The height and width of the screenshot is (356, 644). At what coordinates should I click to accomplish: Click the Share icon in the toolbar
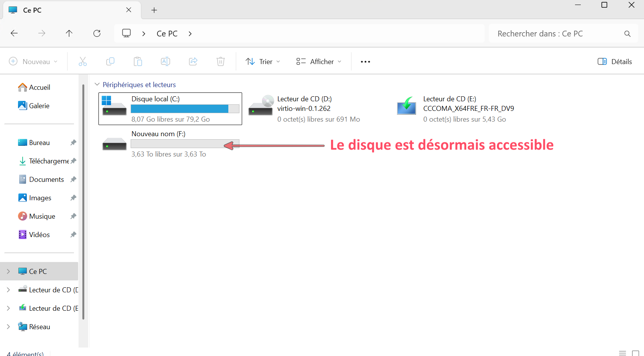pos(193,61)
